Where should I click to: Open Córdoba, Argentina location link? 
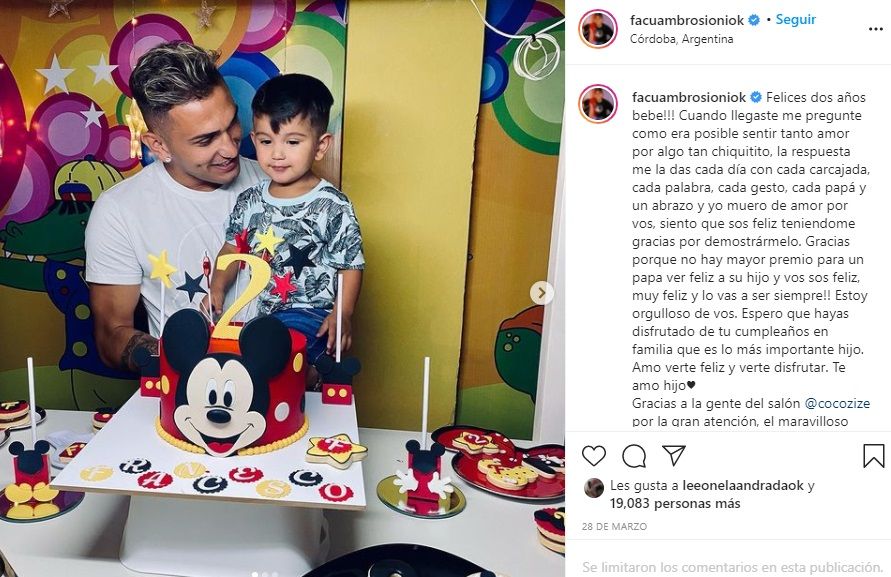tap(681, 39)
